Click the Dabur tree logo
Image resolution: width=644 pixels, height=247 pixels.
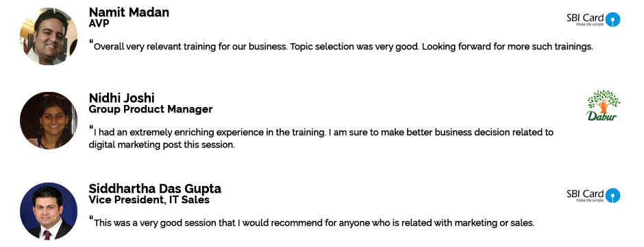click(x=603, y=105)
